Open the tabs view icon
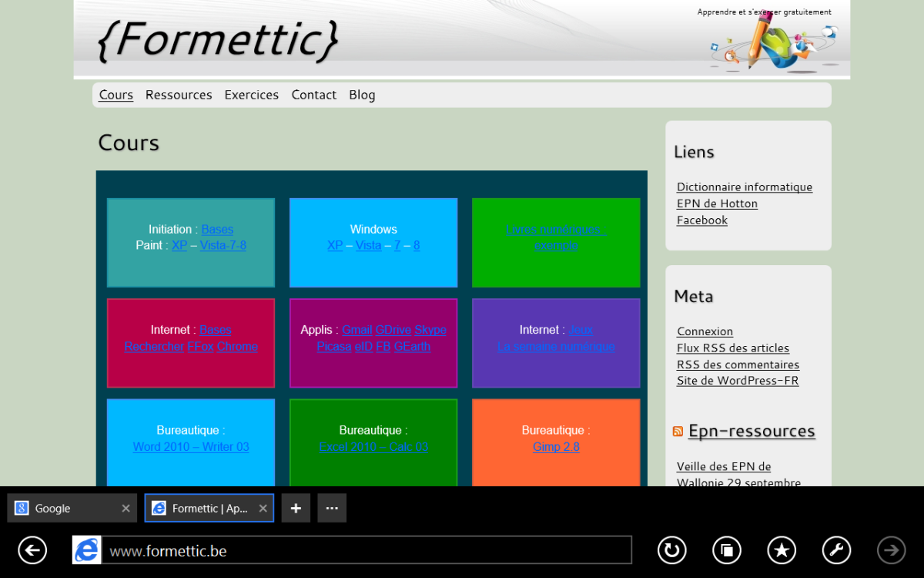 [x=726, y=550]
